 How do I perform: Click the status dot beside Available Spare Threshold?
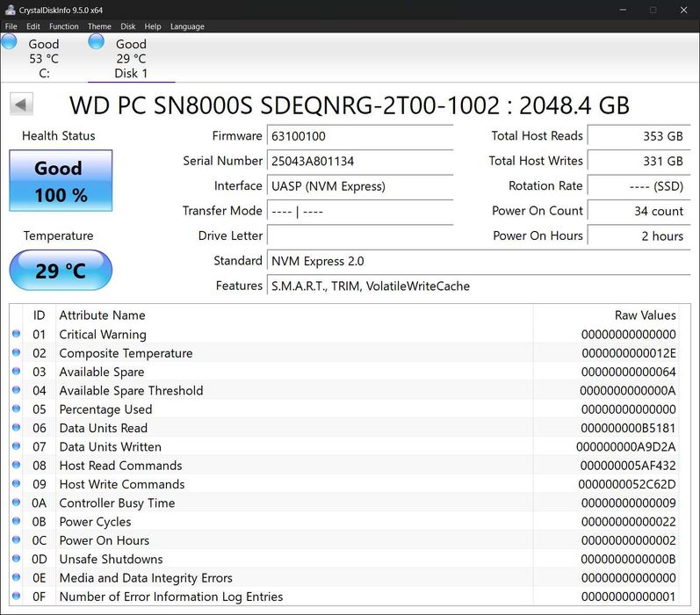17,390
